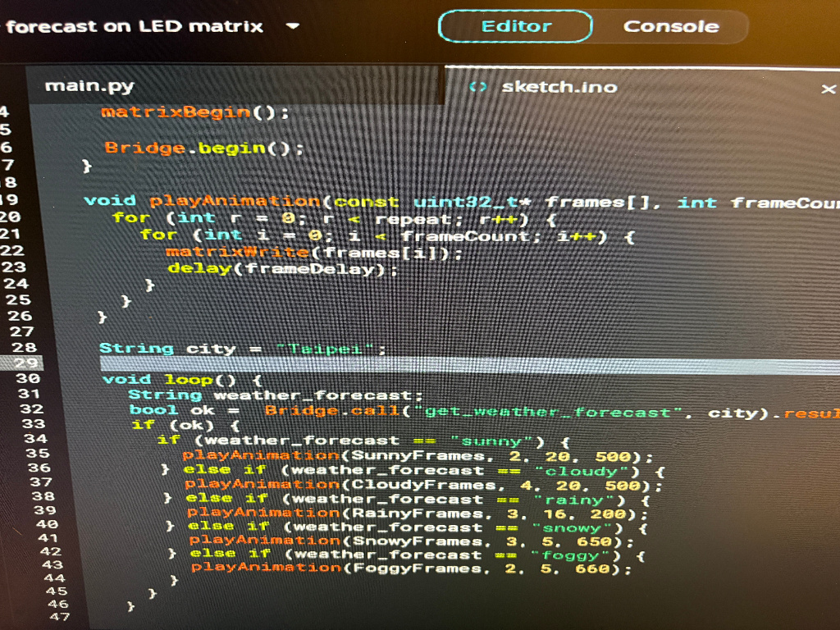This screenshot has height=630, width=840.
Task: Click the void loop() declaration
Action: click(x=180, y=380)
